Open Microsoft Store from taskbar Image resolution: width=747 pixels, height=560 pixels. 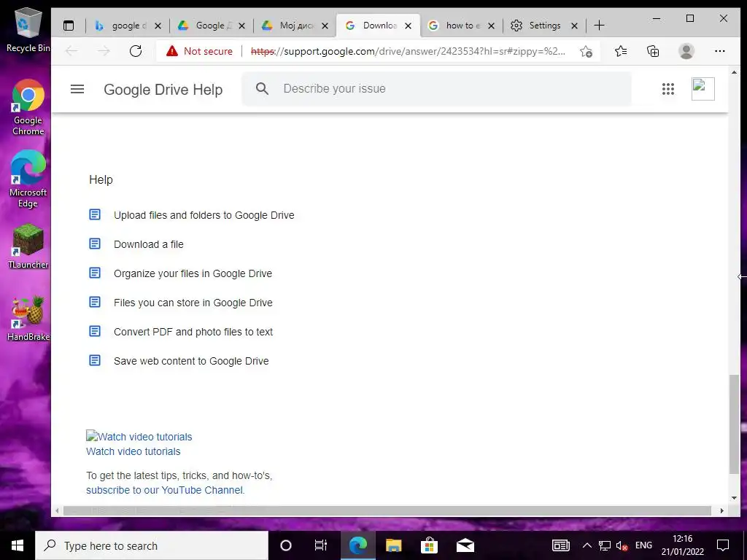click(429, 545)
